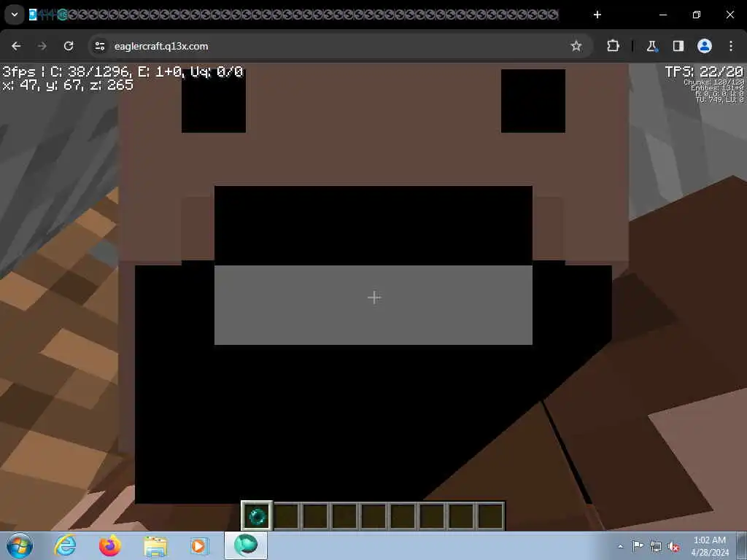This screenshot has width=747, height=560.
Task: Open Chrome three-dot menu
Action: point(731,46)
